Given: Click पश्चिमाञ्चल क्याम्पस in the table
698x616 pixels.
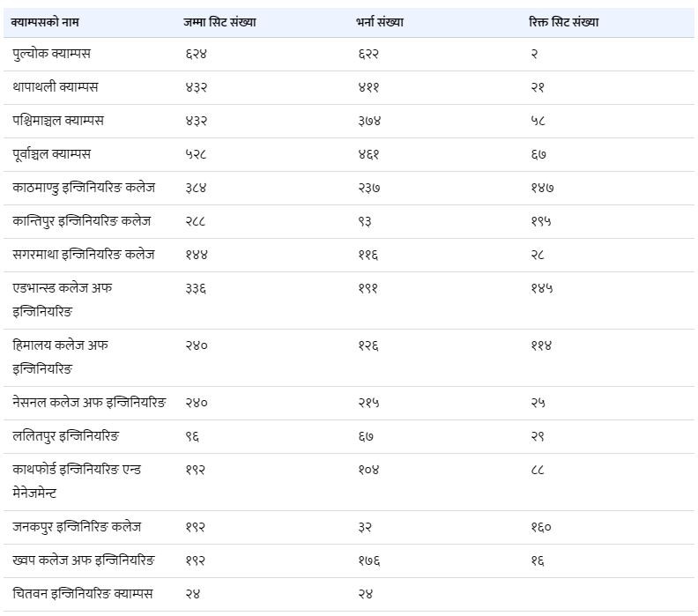Looking at the screenshot, I should click(x=58, y=121).
